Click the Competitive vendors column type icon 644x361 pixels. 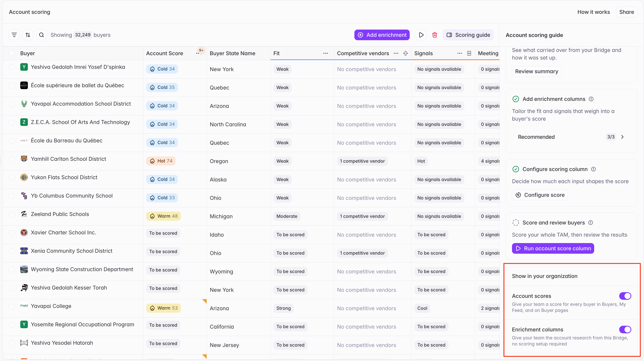[406, 53]
